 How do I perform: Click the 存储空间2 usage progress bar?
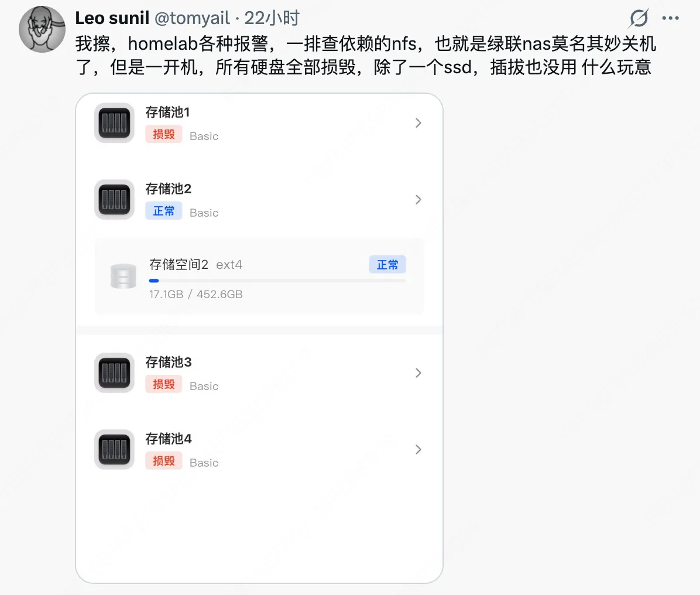[277, 281]
